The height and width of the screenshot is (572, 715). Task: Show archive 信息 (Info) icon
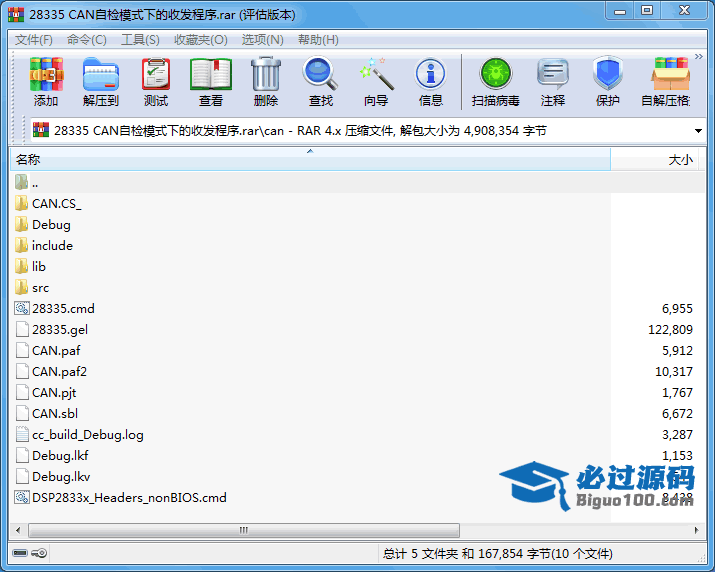click(x=431, y=82)
